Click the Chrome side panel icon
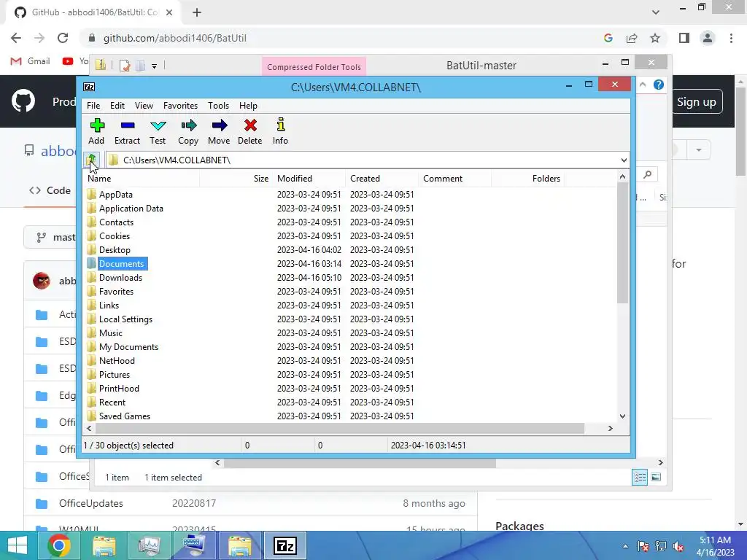Screen dimensions: 747x560 click(x=684, y=38)
